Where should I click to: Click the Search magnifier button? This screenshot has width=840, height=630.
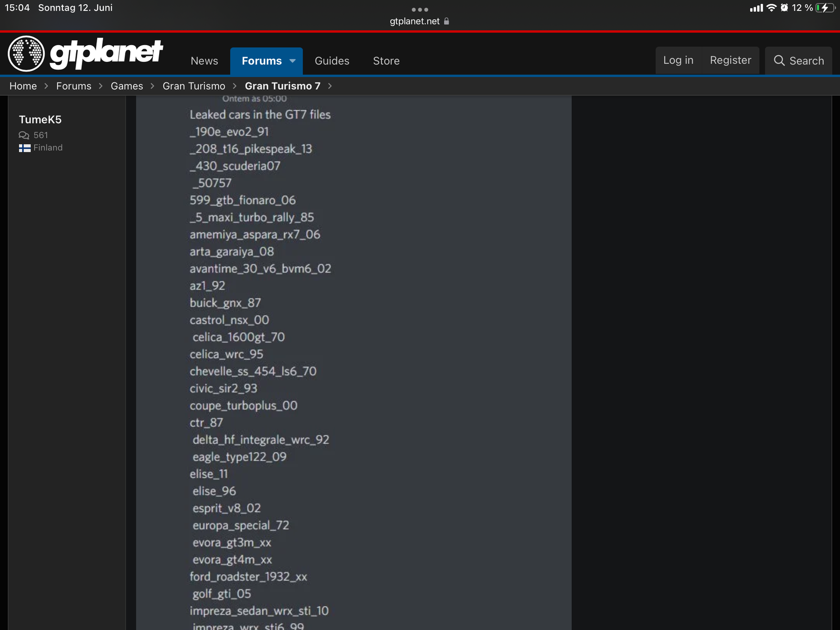coord(799,60)
